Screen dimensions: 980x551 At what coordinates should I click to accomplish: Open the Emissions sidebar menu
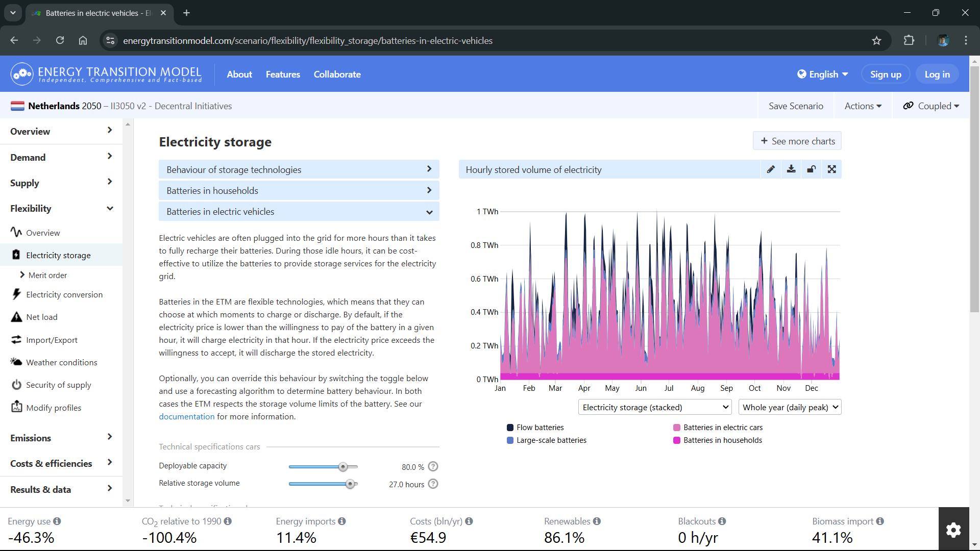[x=61, y=438]
